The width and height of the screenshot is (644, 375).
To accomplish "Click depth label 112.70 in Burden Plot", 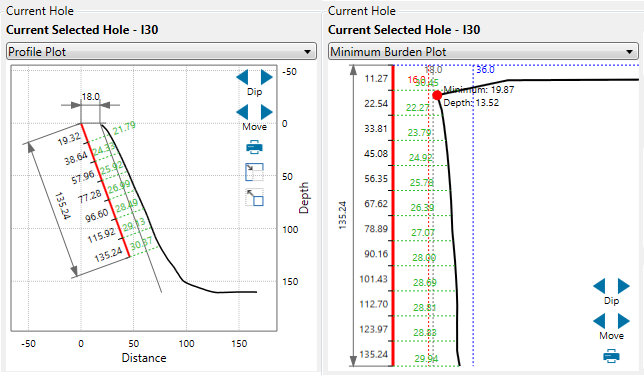I will point(374,304).
